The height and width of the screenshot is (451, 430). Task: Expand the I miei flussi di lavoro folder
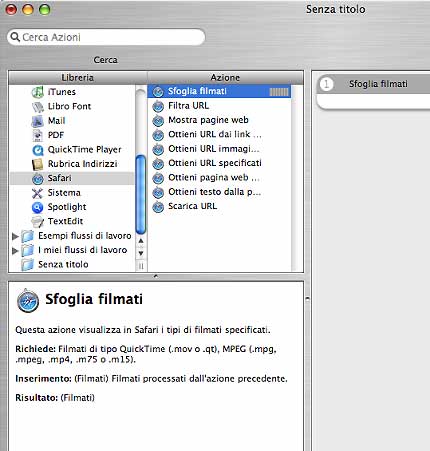point(15,250)
